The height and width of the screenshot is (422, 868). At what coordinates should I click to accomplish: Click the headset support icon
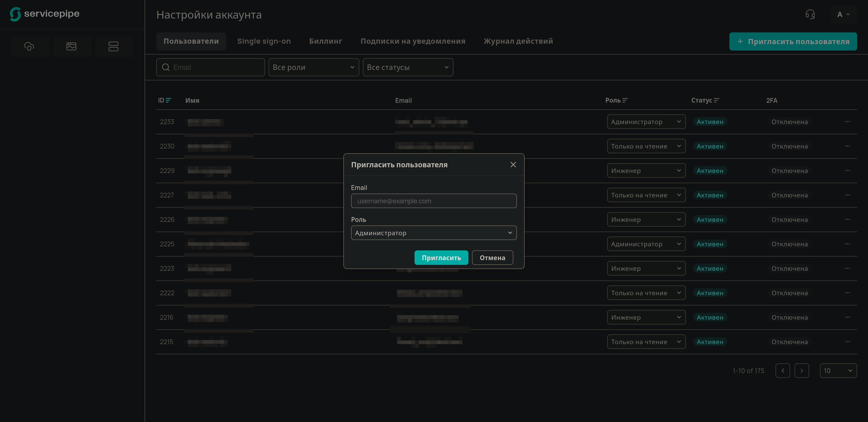[810, 14]
